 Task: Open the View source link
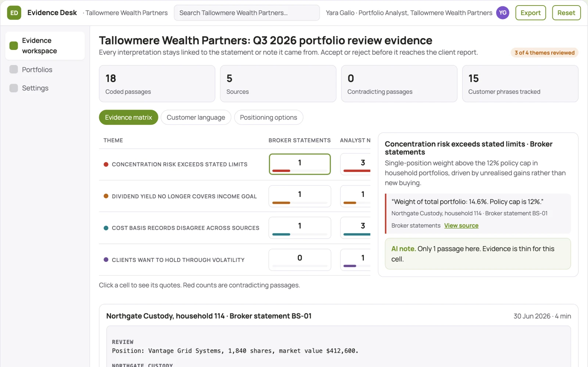tap(461, 226)
